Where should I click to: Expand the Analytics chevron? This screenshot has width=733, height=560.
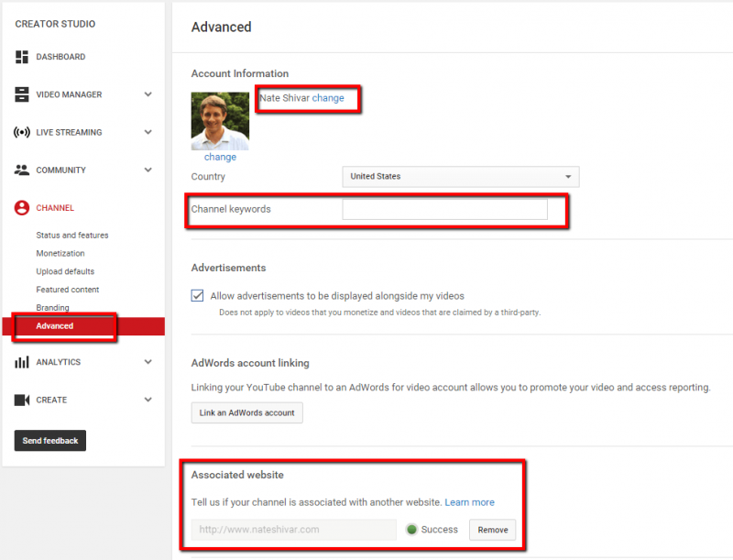[x=148, y=362]
